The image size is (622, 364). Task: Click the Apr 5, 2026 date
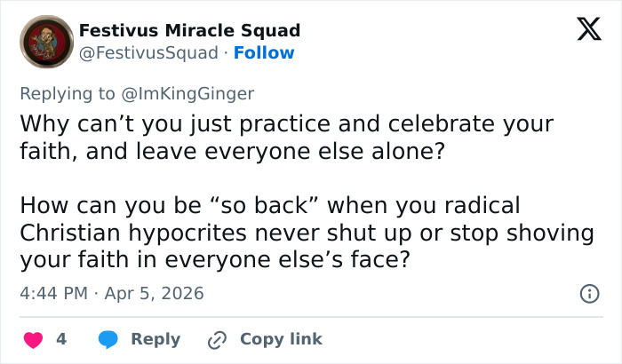click(153, 293)
